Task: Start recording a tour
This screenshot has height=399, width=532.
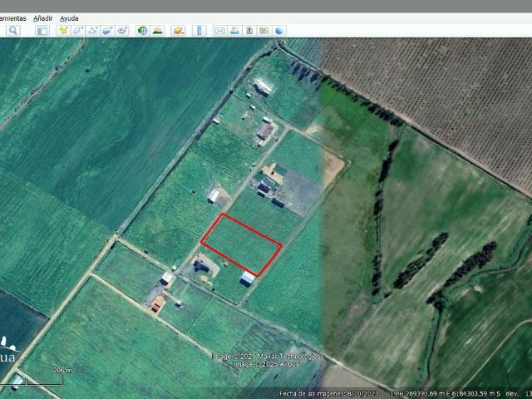Action: coord(122,31)
